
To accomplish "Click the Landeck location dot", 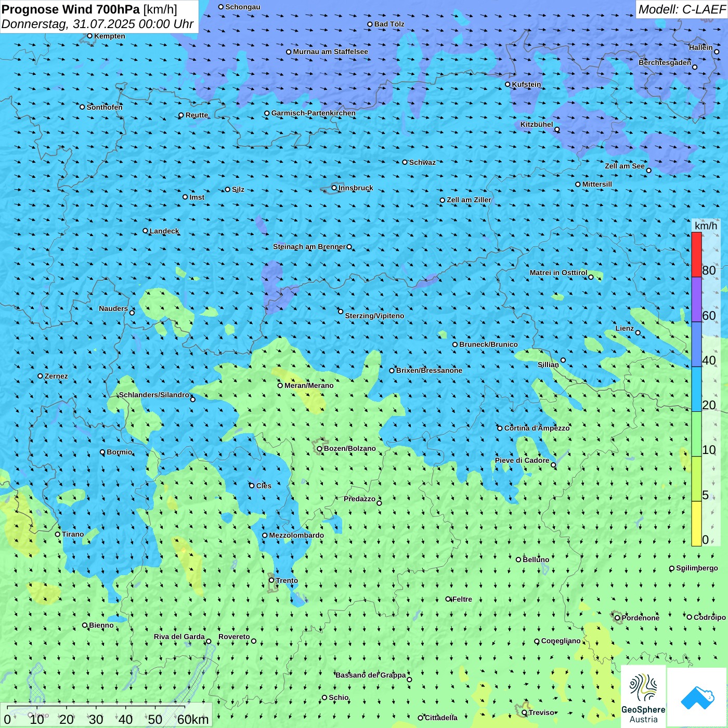I will [x=145, y=231].
